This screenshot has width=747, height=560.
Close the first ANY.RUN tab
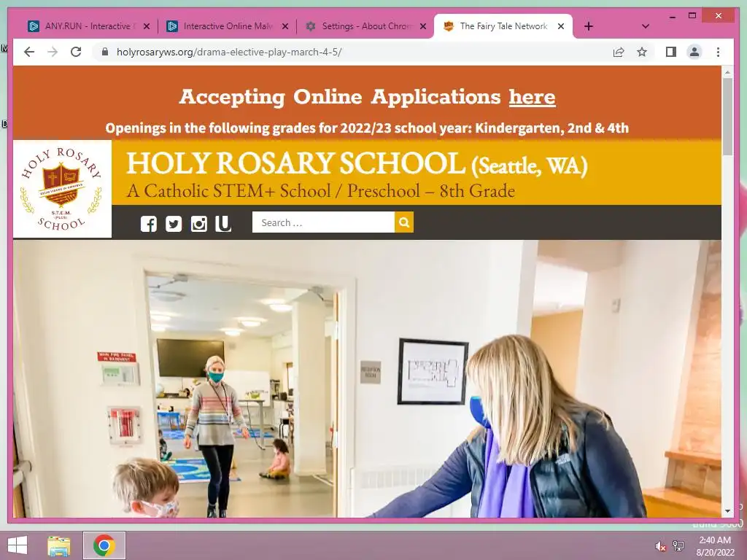click(147, 26)
